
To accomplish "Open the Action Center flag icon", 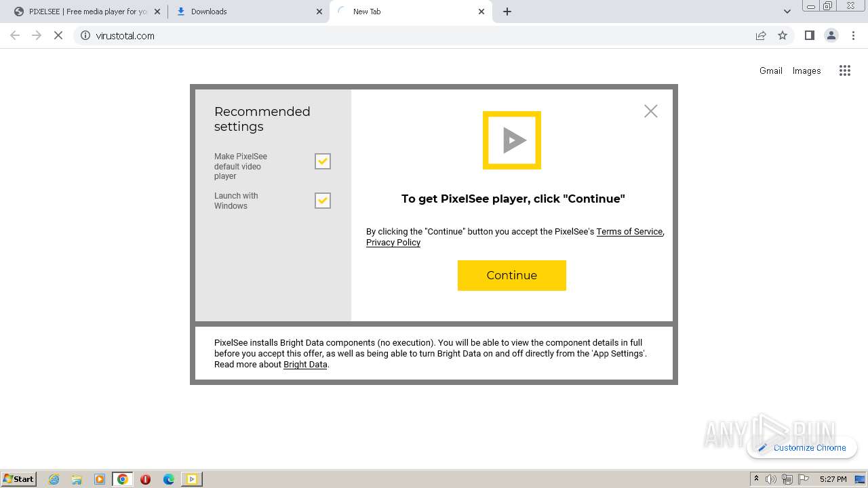I will pos(803,479).
